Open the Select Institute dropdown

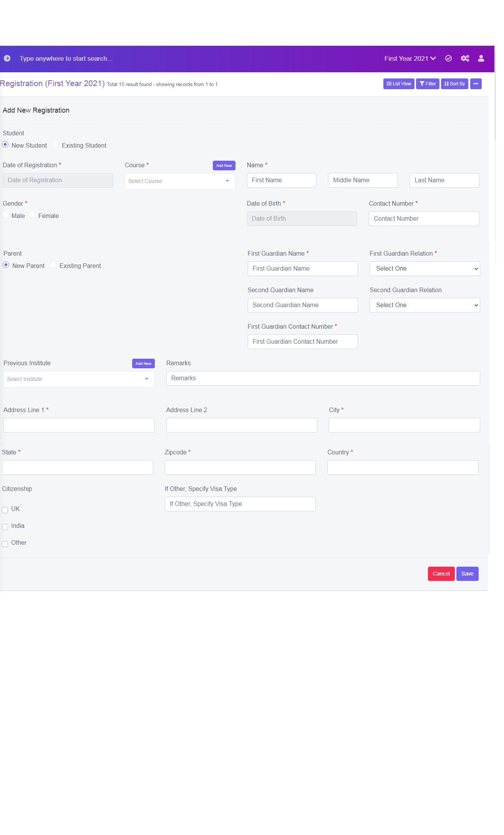click(79, 379)
